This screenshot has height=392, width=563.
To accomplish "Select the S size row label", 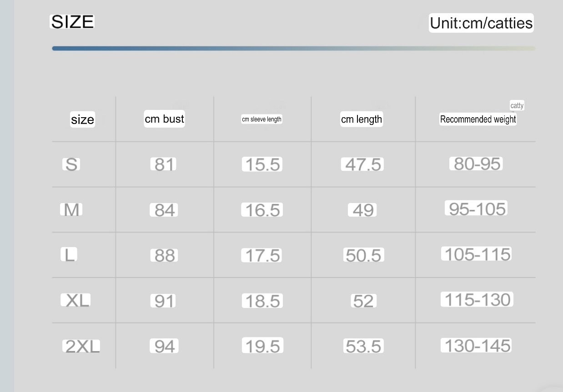I will [71, 164].
